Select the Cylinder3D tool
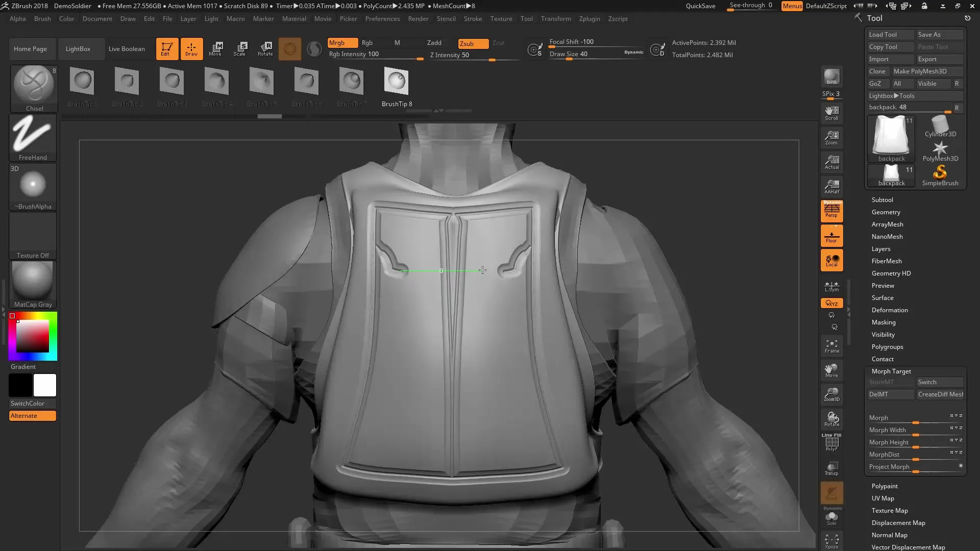This screenshot has width=980, height=551. point(940,127)
